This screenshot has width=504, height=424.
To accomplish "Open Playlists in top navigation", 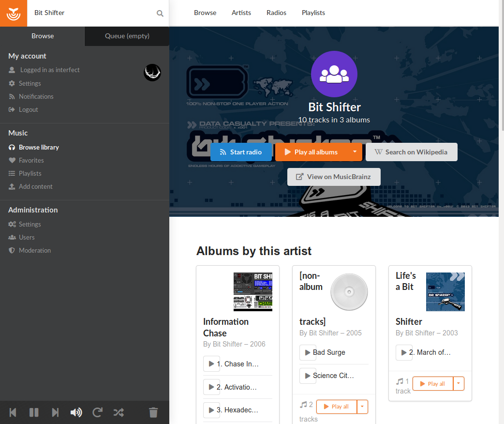I will (x=313, y=13).
